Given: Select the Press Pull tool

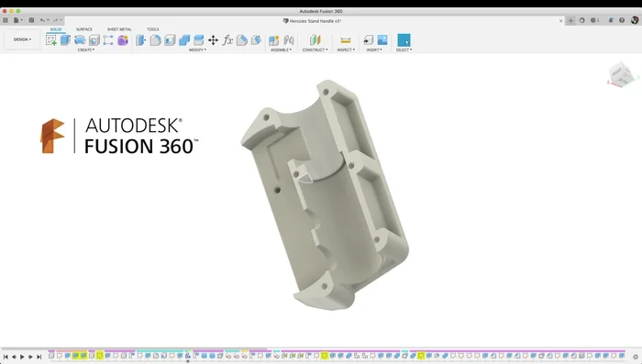Looking at the screenshot, I should [141, 40].
